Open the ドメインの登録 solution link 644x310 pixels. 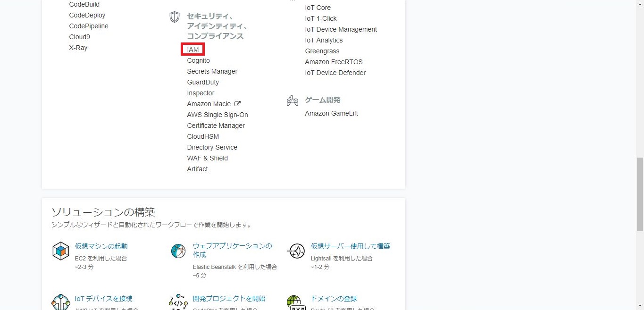[334, 299]
